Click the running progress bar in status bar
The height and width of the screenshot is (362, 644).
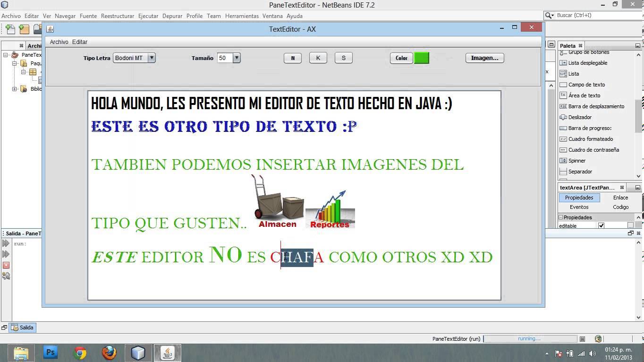click(530, 339)
